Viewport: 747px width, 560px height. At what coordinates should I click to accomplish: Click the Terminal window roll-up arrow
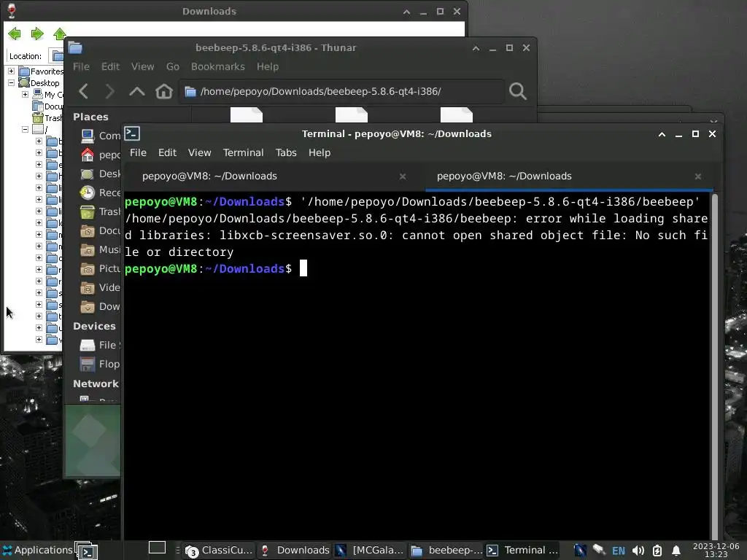[x=662, y=134]
